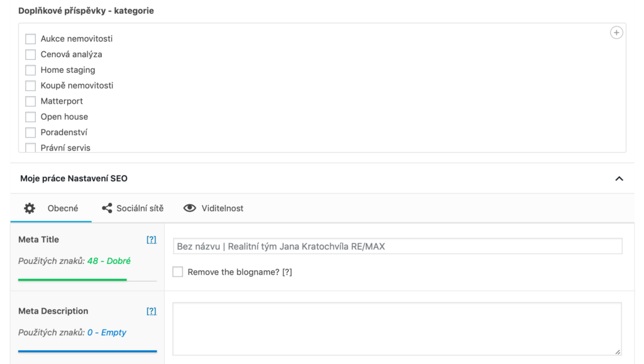Click the plus icon in the category box
This screenshot has width=644, height=364.
coord(616,33)
